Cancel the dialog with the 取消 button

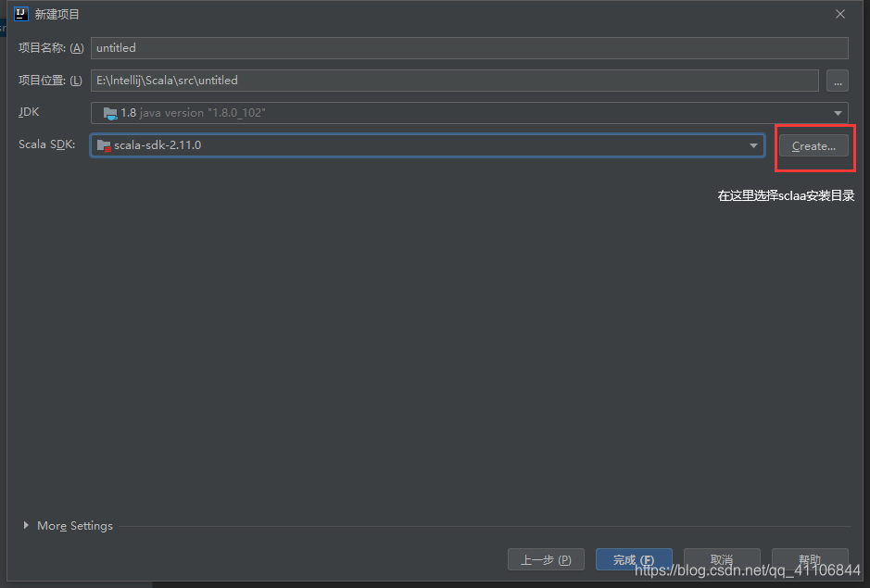[x=722, y=559]
